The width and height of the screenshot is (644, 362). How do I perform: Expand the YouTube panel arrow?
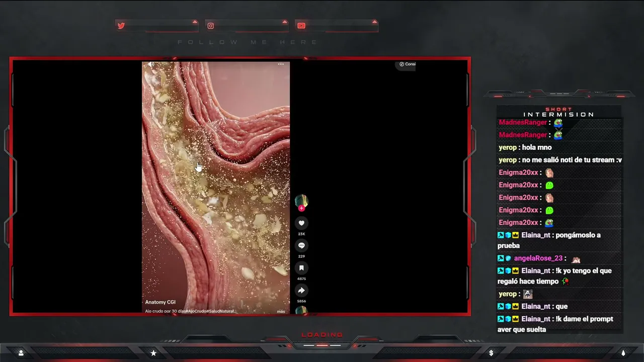[x=374, y=22]
